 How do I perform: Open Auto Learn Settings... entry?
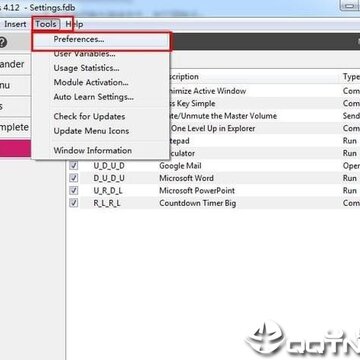point(101,97)
